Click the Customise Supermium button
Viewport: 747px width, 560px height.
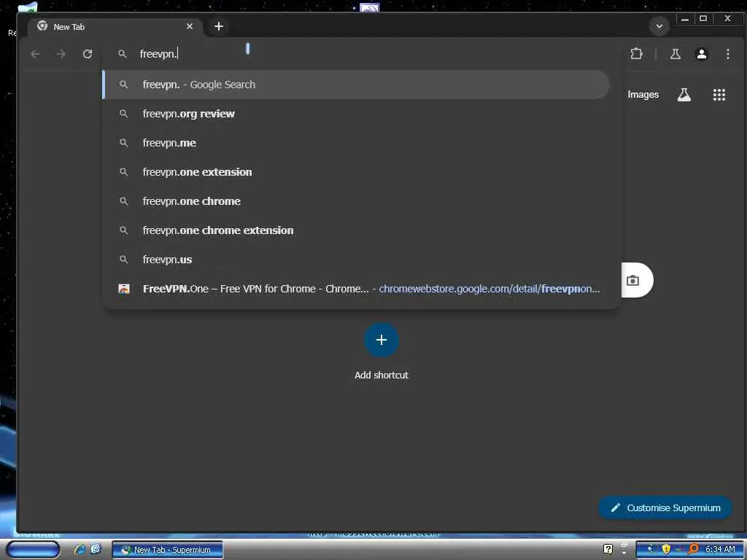[x=665, y=508]
